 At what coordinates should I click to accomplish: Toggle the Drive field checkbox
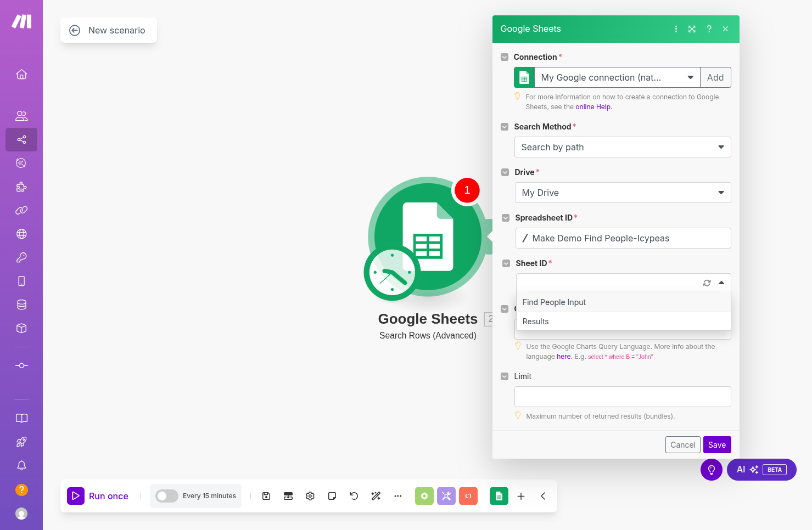[x=505, y=172]
